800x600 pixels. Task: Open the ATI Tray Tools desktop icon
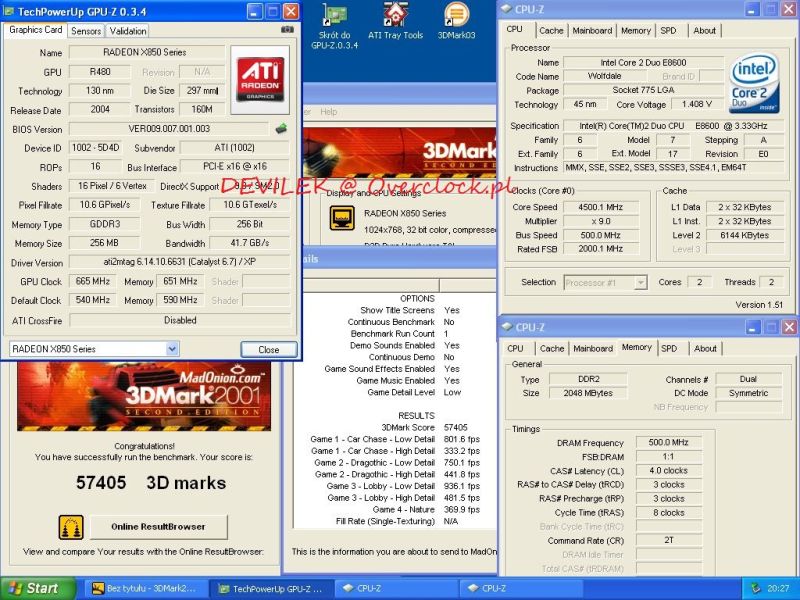(x=395, y=21)
